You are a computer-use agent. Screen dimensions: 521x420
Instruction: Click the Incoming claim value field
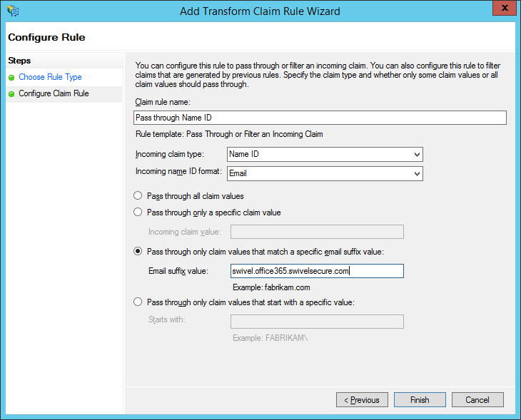317,232
